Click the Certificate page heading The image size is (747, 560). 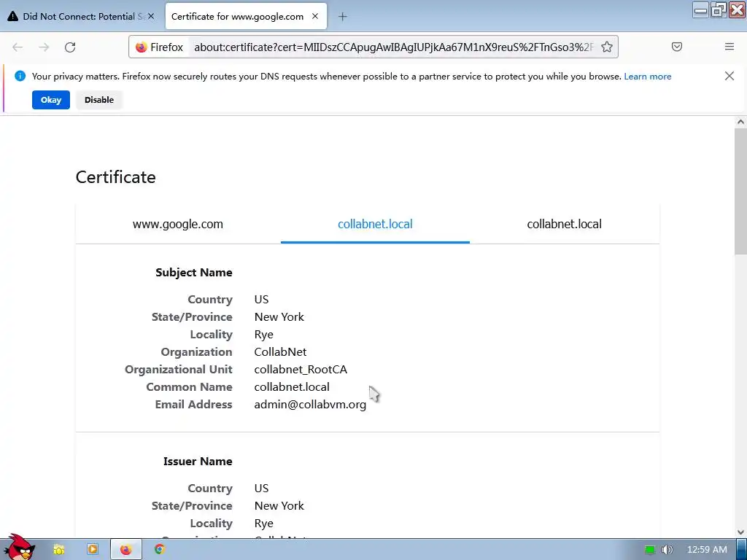coord(116,177)
